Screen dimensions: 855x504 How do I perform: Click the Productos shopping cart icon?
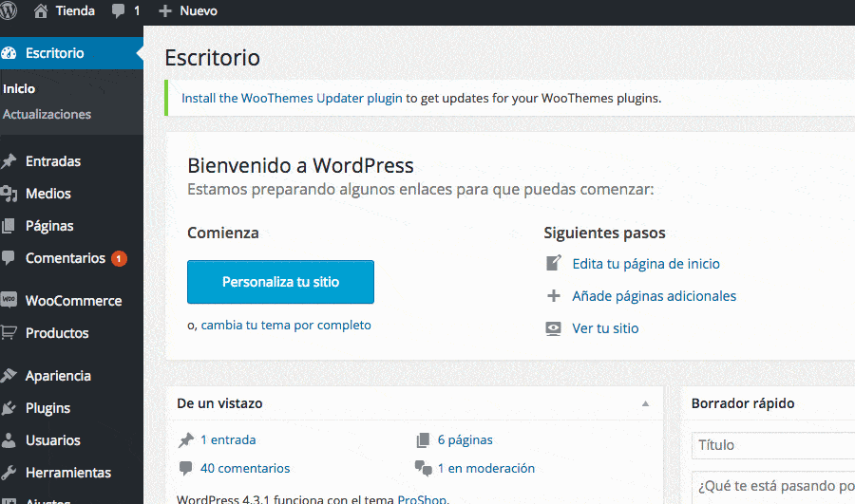pos(9,332)
